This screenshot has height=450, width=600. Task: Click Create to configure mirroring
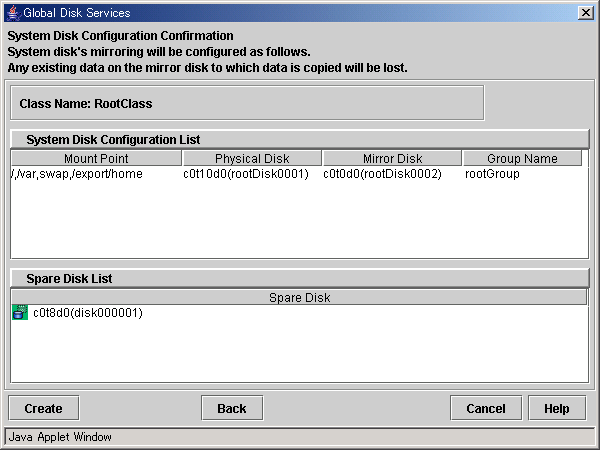click(x=44, y=408)
